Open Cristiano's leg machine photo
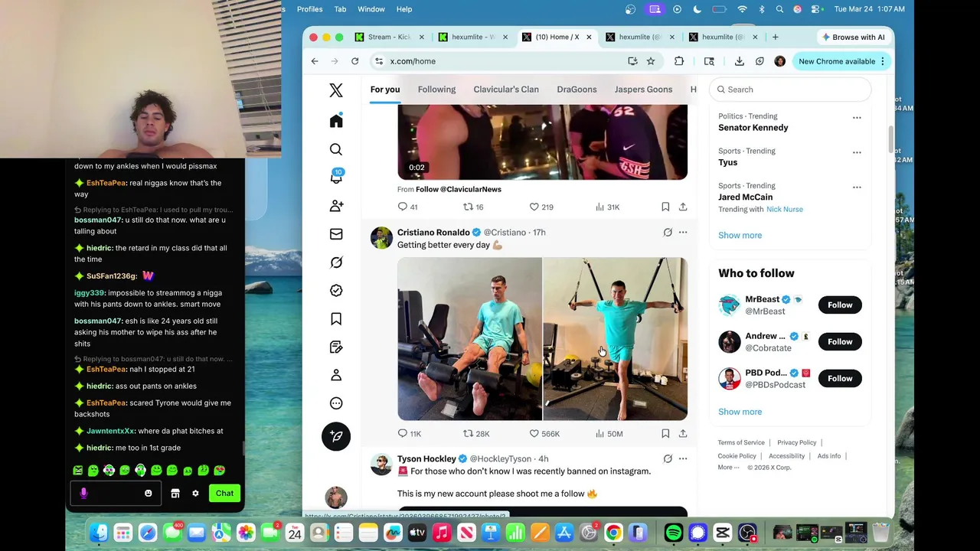The height and width of the screenshot is (551, 980). click(469, 339)
